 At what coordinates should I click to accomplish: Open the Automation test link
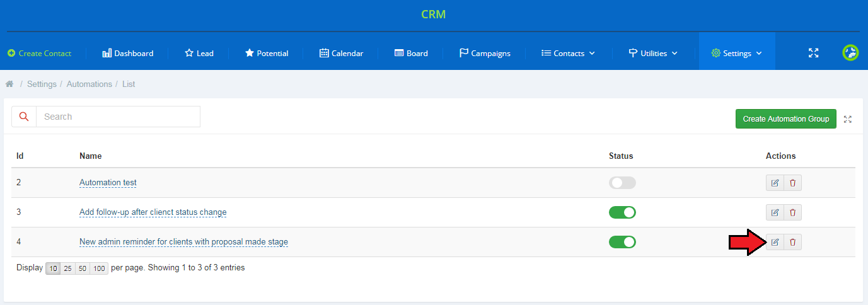(108, 183)
